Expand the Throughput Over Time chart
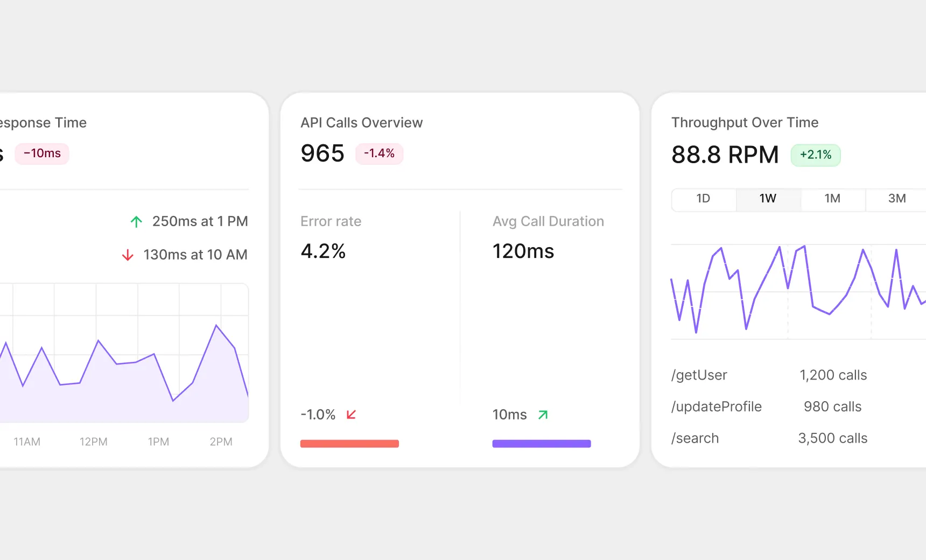Screen dimensions: 926x560 click(x=797, y=291)
